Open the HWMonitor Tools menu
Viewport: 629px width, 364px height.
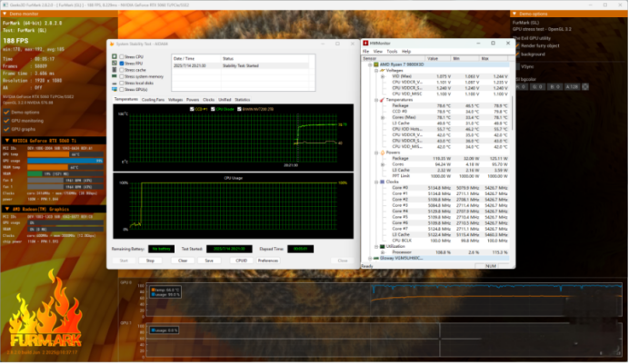point(392,51)
